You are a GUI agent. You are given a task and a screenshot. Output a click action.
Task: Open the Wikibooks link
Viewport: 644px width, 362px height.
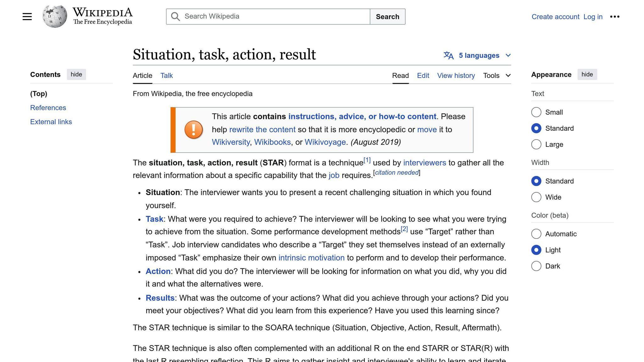[x=272, y=142]
